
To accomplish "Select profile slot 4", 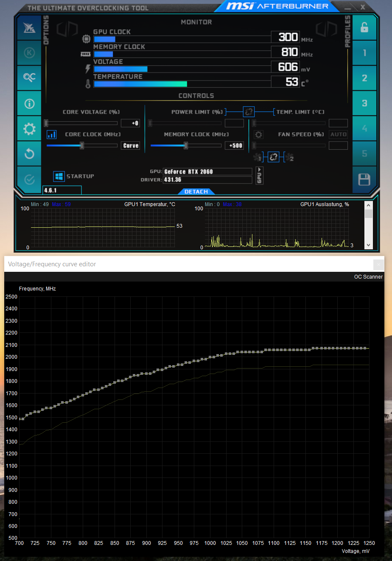I will click(364, 128).
